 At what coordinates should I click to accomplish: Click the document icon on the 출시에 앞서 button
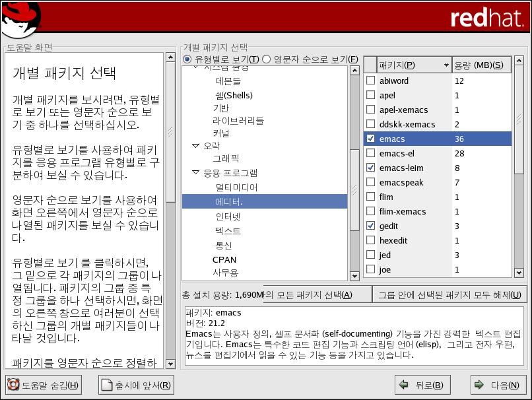click(107, 385)
